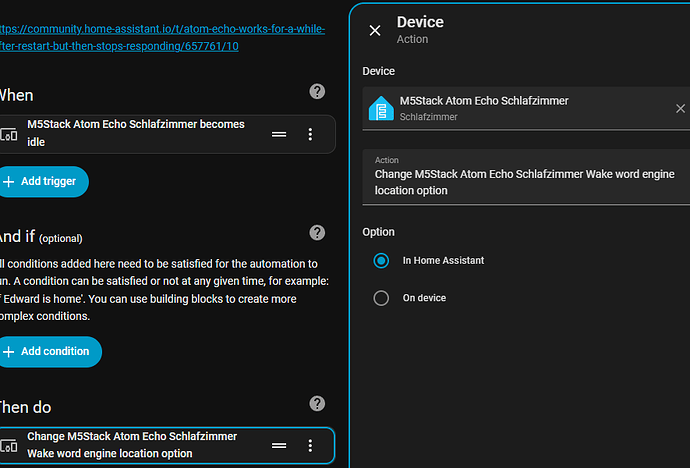The height and width of the screenshot is (468, 690).
Task: Grab the trigger row drag handle
Action: click(x=279, y=134)
